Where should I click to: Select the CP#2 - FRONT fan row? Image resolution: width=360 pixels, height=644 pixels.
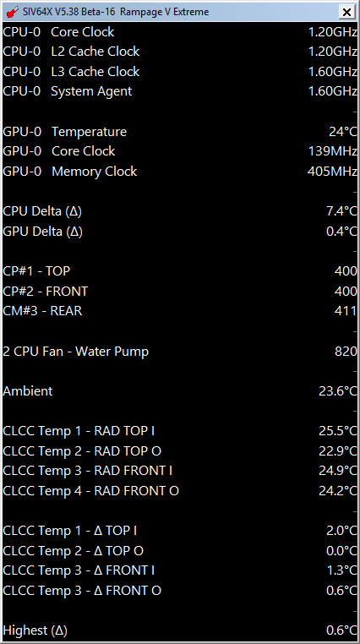coord(180,292)
